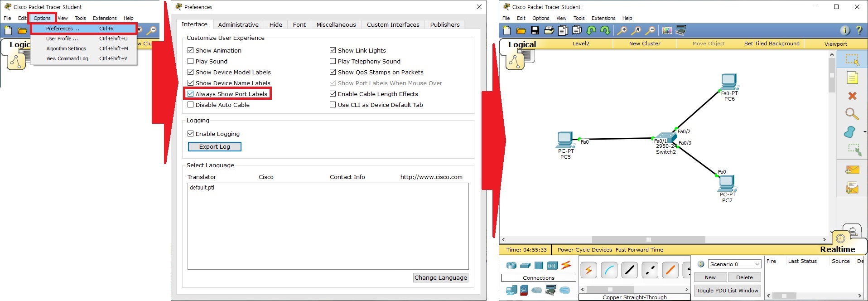Screen dimensions: 868x301
Task: Select the Wireless Devices category icon
Action: click(552, 266)
